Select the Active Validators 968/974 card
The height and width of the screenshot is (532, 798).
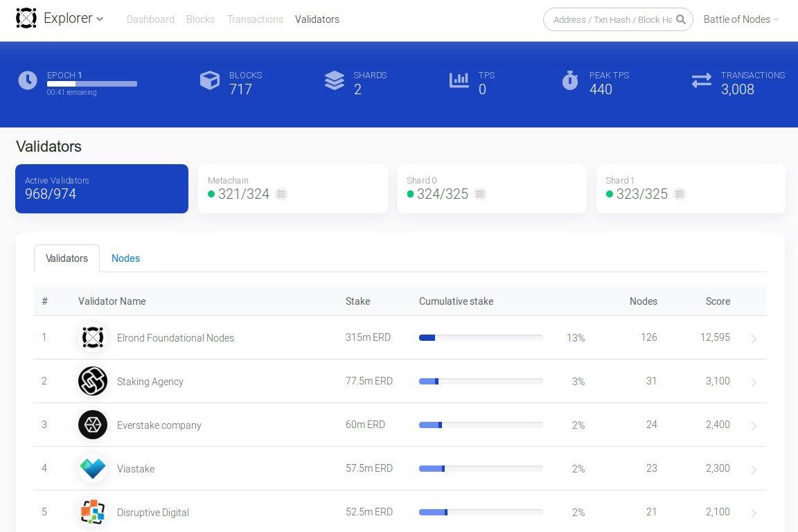[102, 188]
